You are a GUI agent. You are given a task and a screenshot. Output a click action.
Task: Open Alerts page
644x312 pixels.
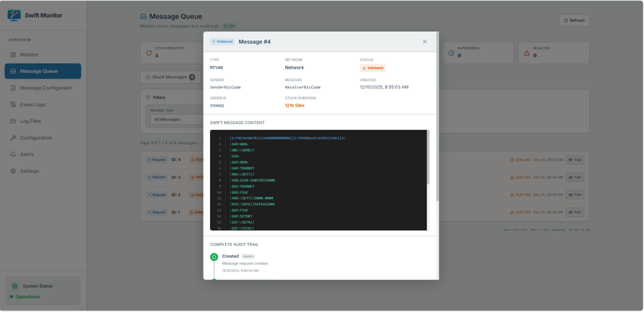click(43, 154)
